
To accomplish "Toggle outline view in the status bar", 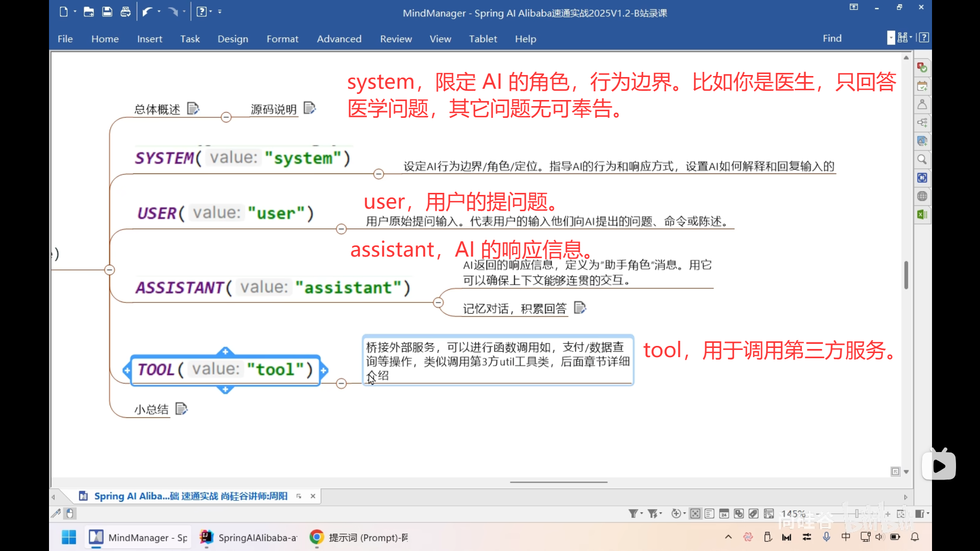I will tap(709, 513).
